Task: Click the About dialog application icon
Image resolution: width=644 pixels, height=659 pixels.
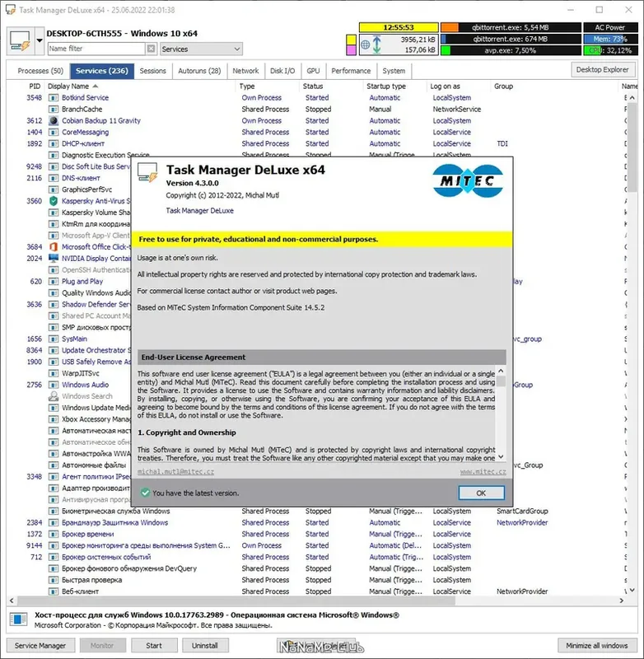Action: click(x=147, y=172)
